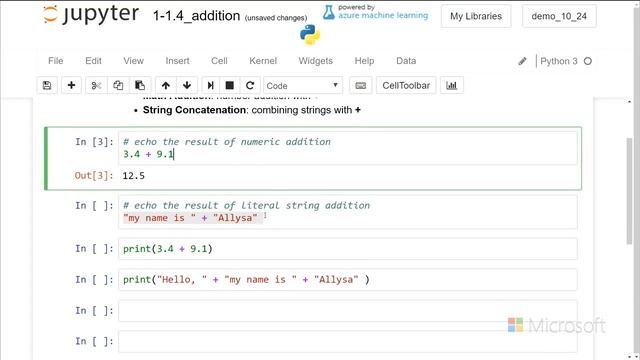Open the Kernel menu
The width and height of the screenshot is (640, 360).
(263, 61)
